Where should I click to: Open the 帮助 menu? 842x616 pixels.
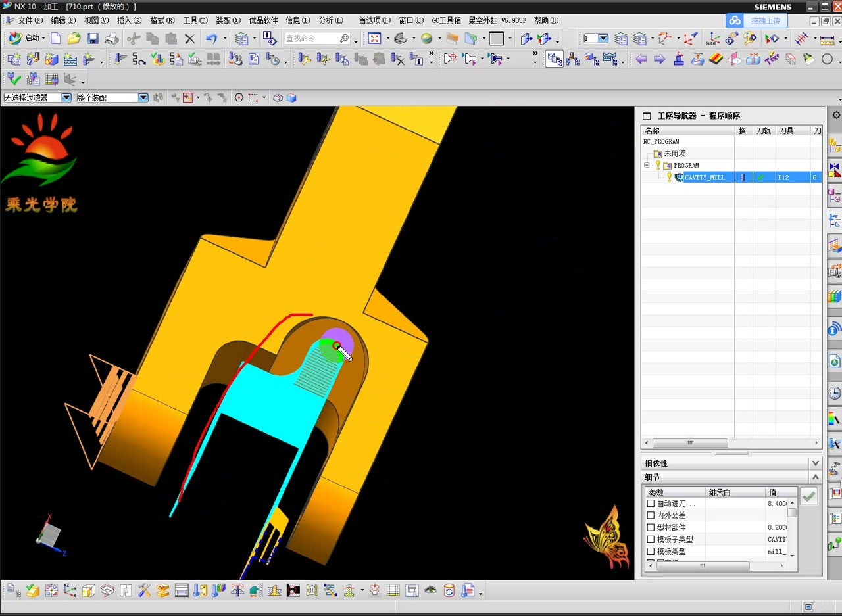[x=547, y=20]
